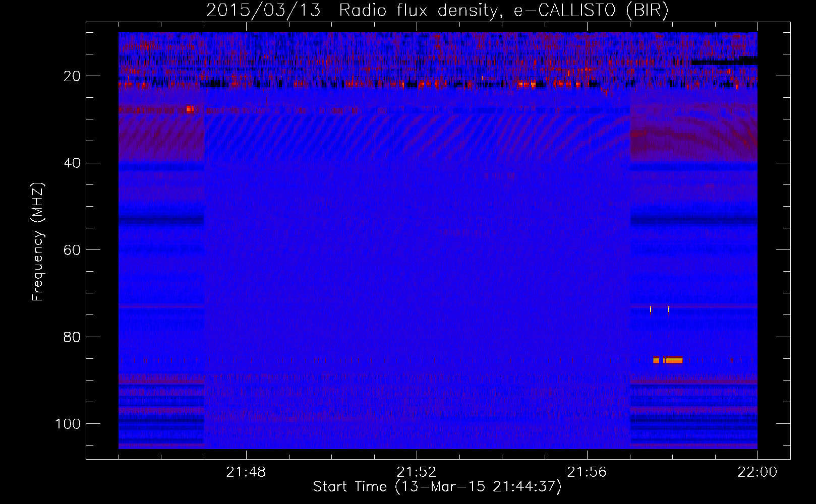Click the 'Start Time (13-Mar-15 21:44:37)' label
The height and width of the screenshot is (504, 816).
click(437, 487)
